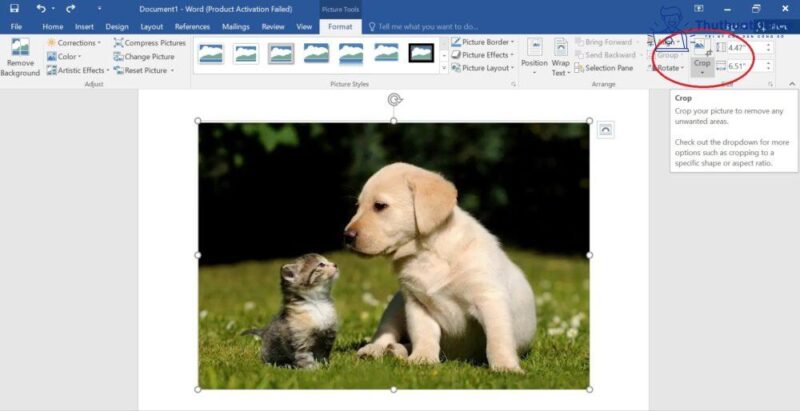Select the Picture Tools Format tab
Image resolution: width=800 pixels, height=411 pixels.
(x=340, y=27)
